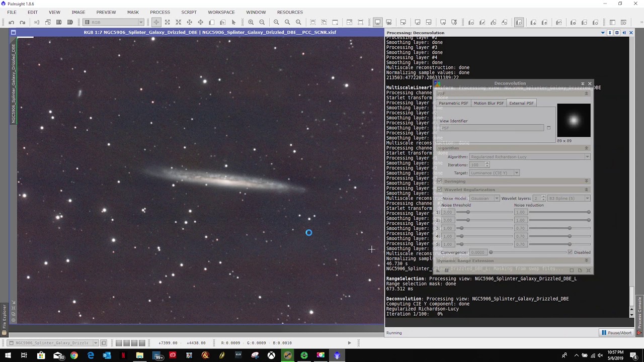The image size is (644, 362).
Task: Select the External PSF tab
Action: click(521, 103)
